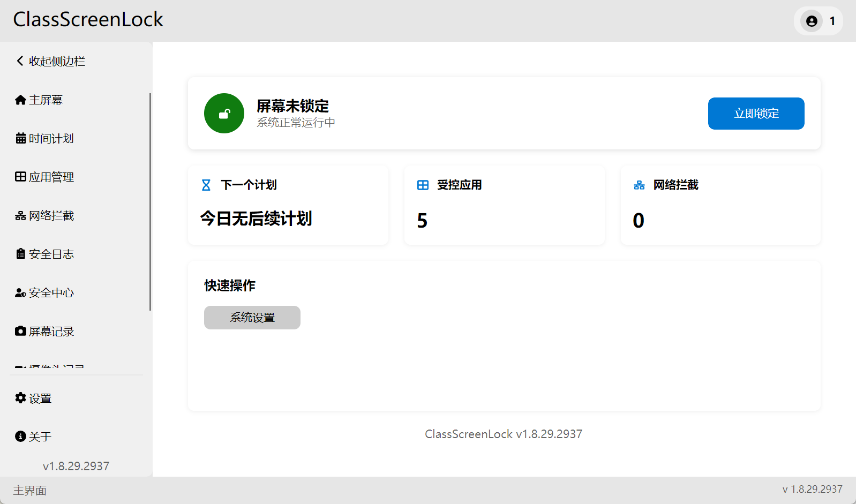Screen dimensions: 856x504
Task: Click status bar version v 1.8.29.2937
Action: 813,489
